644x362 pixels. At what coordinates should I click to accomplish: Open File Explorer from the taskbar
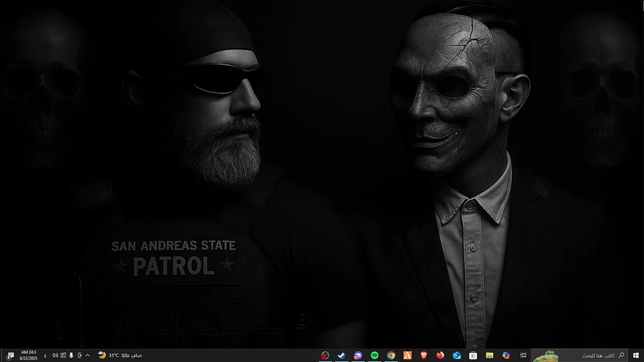(x=489, y=355)
